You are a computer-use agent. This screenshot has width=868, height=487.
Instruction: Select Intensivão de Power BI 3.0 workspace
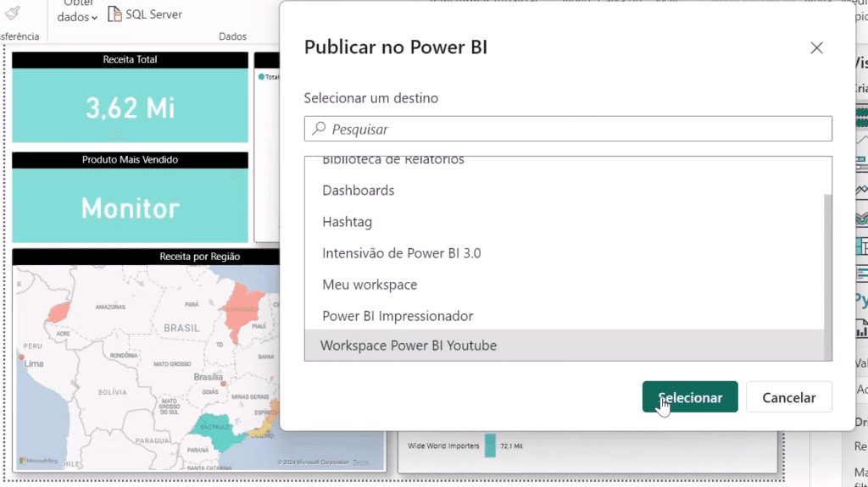pyautogui.click(x=565, y=253)
